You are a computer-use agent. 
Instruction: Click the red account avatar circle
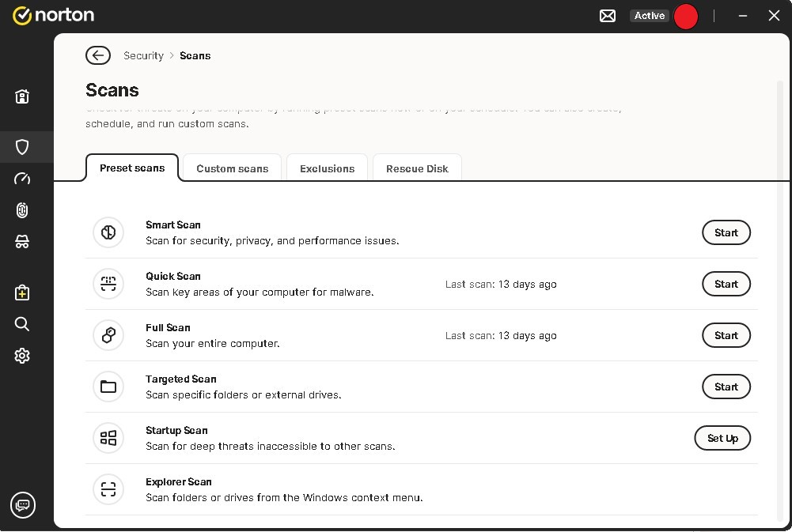(x=685, y=16)
